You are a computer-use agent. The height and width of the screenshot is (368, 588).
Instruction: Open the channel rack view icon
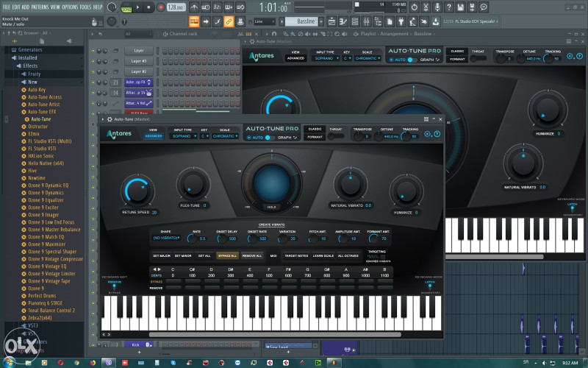(x=355, y=21)
